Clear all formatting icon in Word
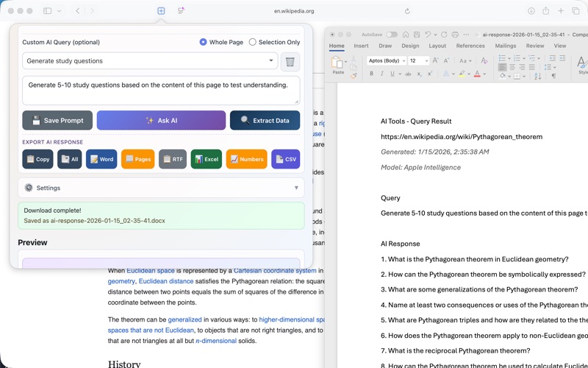The height and width of the screenshot is (368, 588). pos(484,60)
